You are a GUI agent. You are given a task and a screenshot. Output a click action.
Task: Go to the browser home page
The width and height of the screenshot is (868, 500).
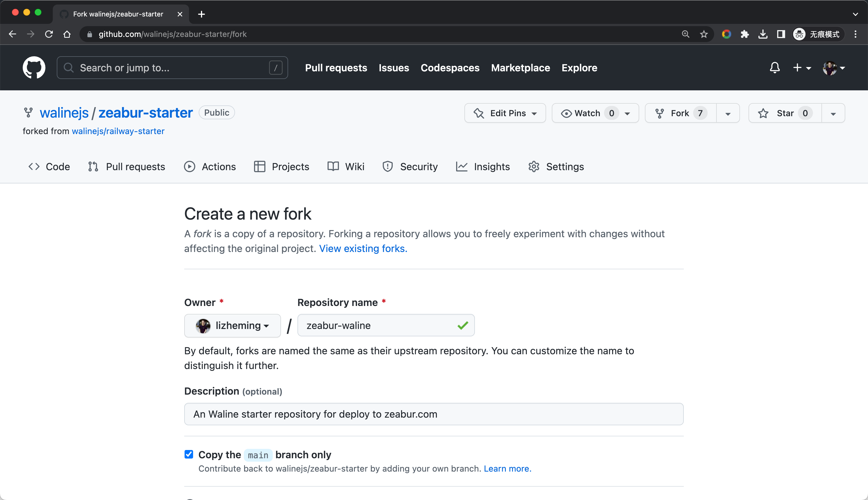coord(67,34)
